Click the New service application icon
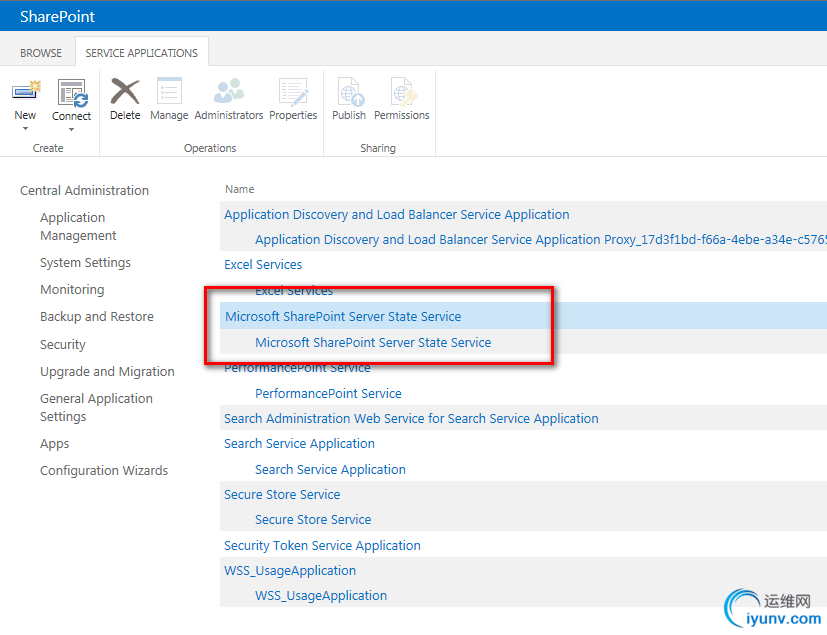 pos(25,93)
